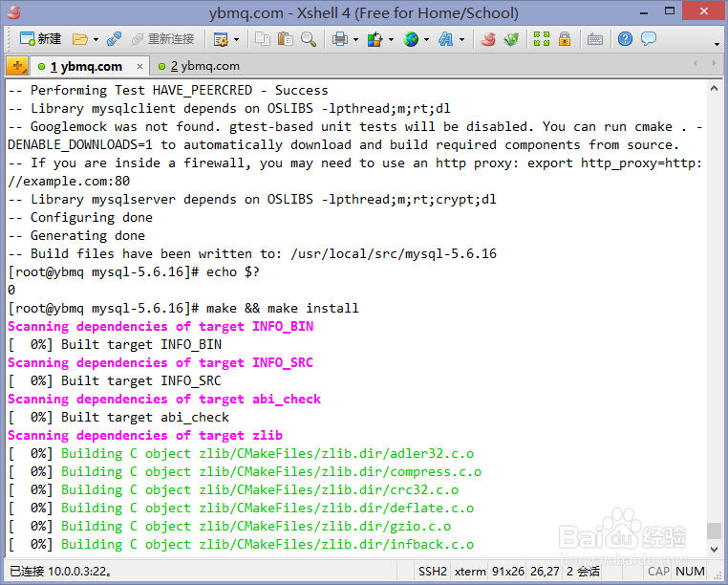Click the Find magnifier icon

coord(308,39)
